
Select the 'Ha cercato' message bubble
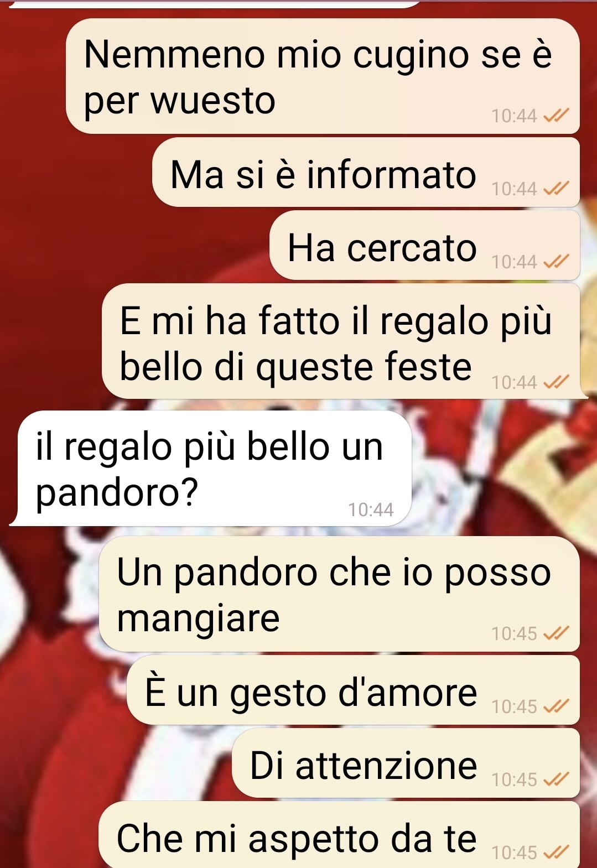[x=424, y=245]
